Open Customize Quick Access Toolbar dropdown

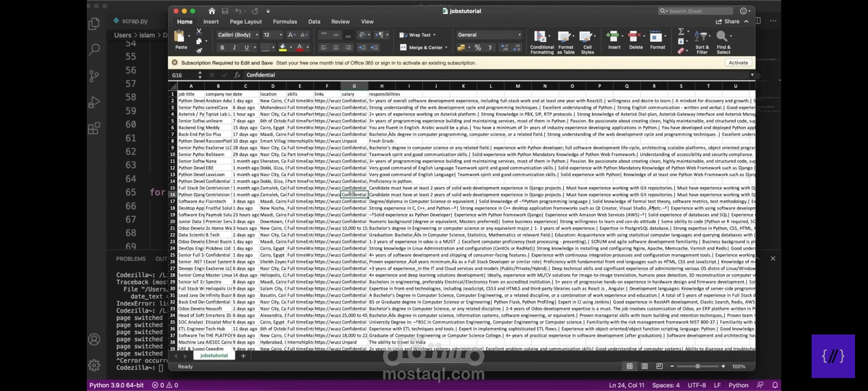(x=268, y=11)
